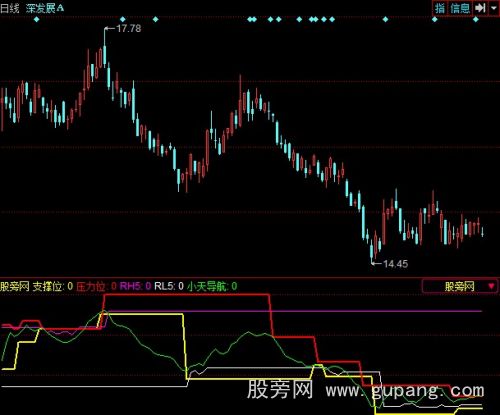Click the 17.78 high price label

129,29
